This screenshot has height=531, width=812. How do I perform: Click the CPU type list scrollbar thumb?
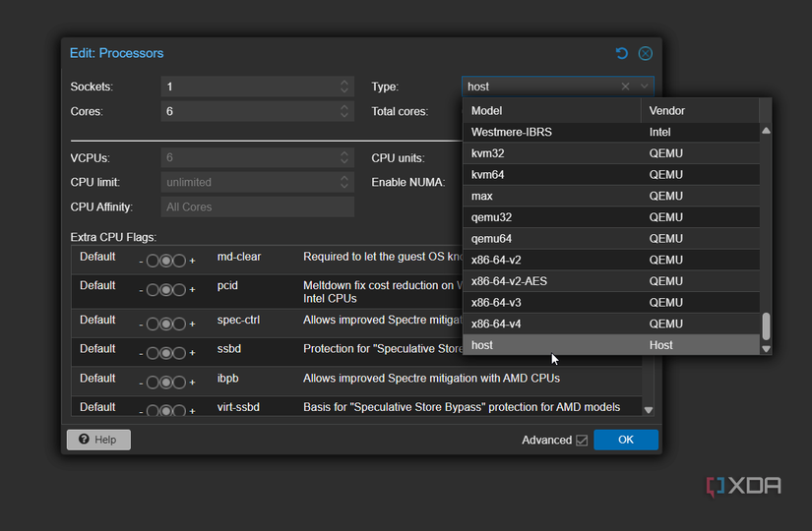pyautogui.click(x=766, y=326)
